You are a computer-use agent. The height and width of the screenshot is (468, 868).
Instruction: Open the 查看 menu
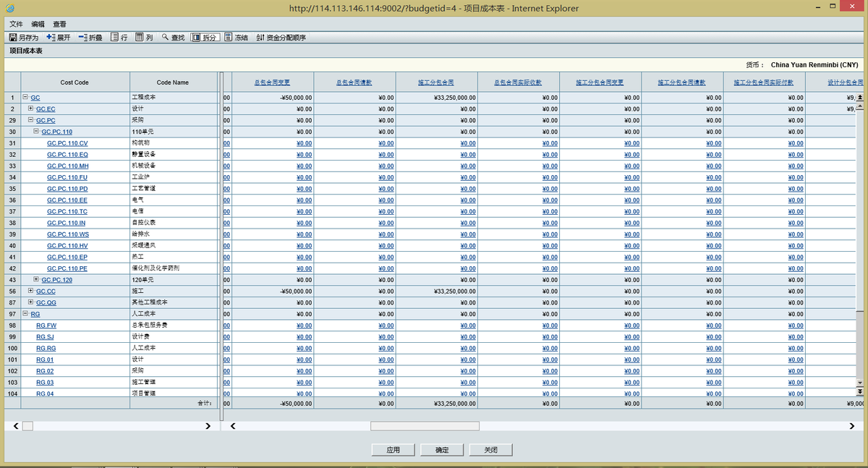(59, 24)
